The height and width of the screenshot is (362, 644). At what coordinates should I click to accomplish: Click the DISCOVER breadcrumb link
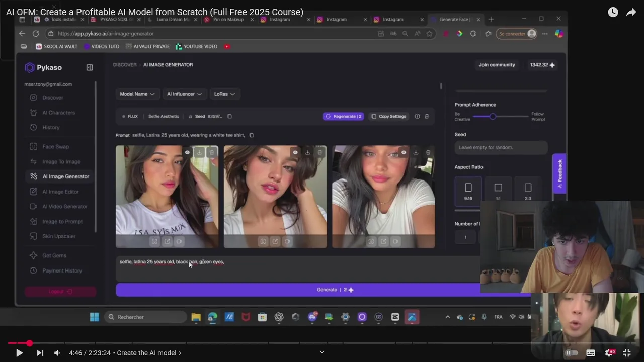tap(125, 65)
